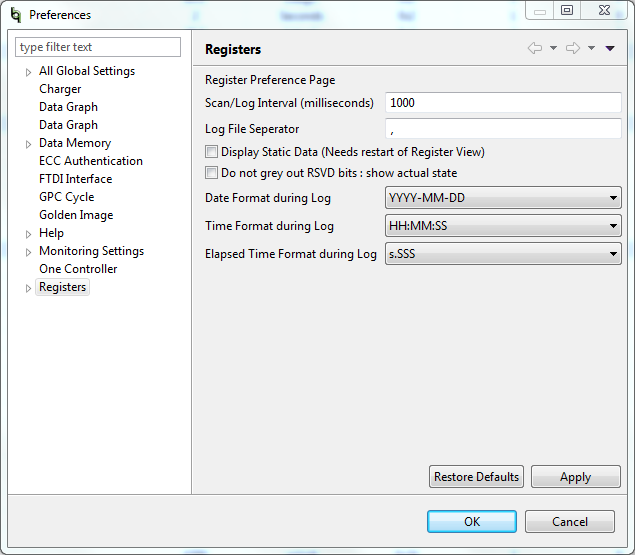Open the back history dropdown arrow
Image resolution: width=635 pixels, height=555 pixels.
553,48
